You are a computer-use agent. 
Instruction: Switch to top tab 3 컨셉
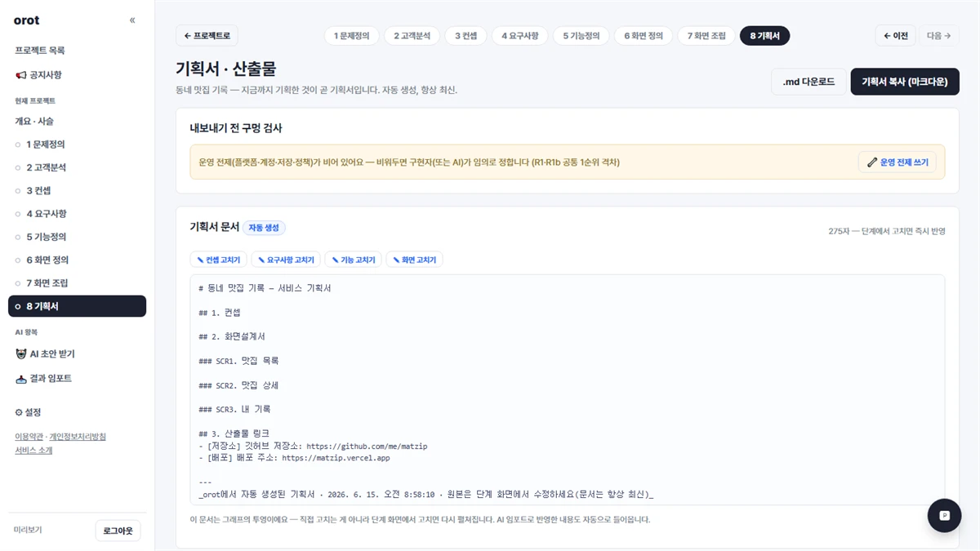click(x=466, y=36)
